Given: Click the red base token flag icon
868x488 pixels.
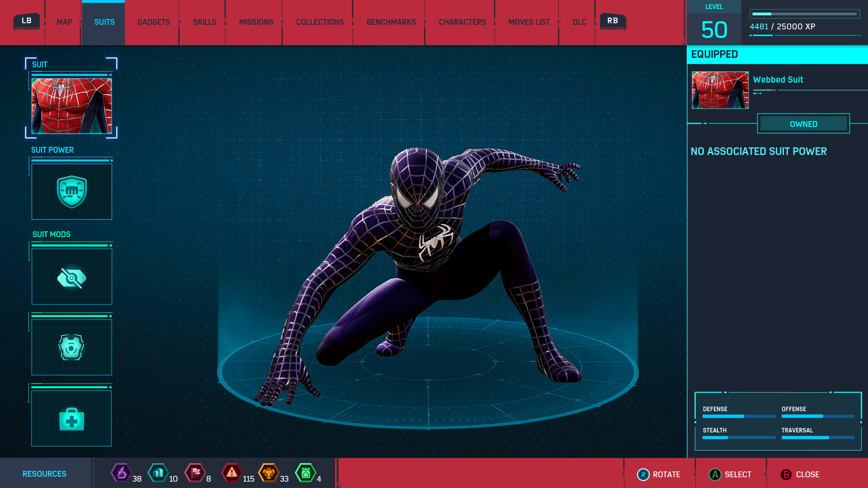Looking at the screenshot, I should tap(195, 473).
